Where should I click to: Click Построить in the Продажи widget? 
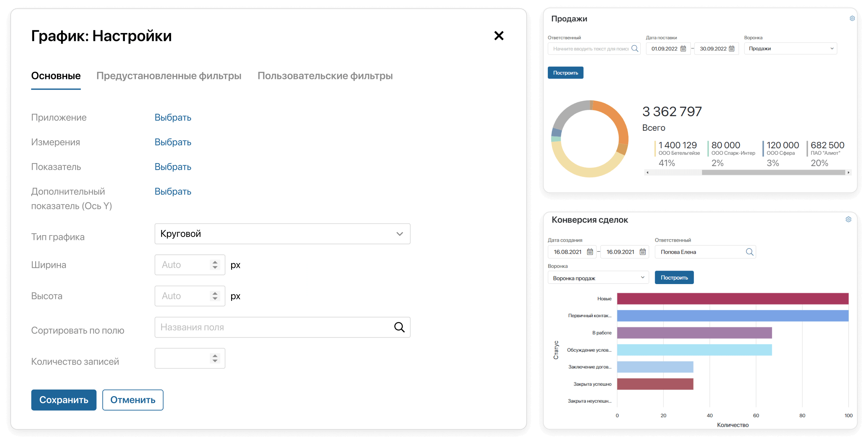point(565,72)
